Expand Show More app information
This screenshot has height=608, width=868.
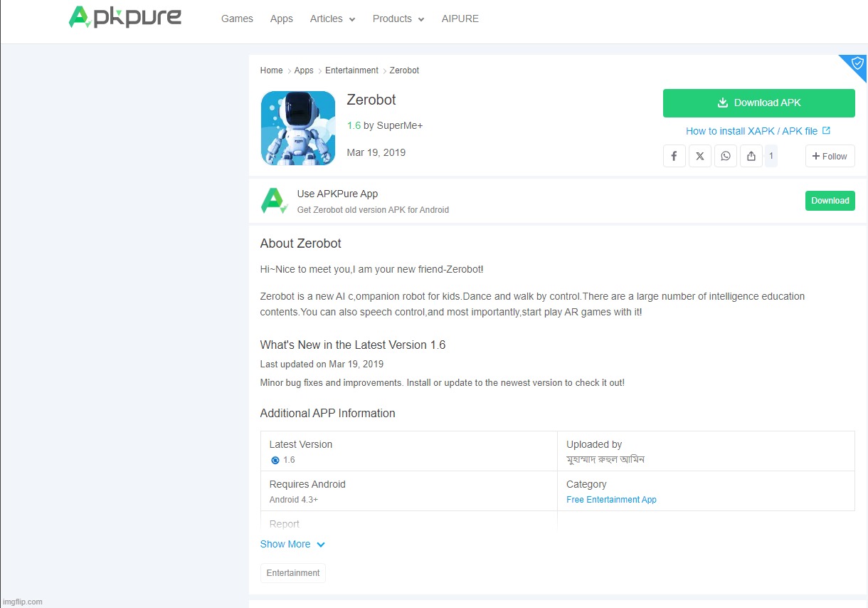292,544
